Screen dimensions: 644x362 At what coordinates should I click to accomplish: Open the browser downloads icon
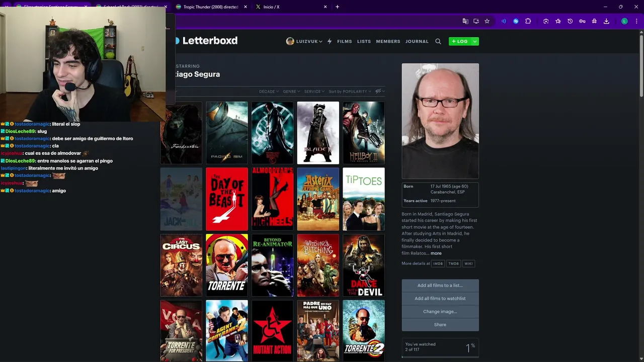pyautogui.click(x=606, y=21)
